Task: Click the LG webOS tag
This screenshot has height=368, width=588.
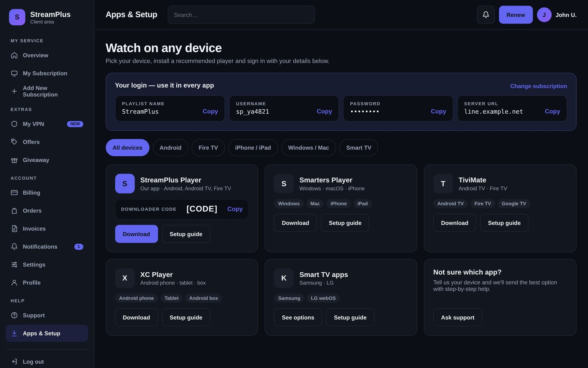Action: tap(323, 298)
